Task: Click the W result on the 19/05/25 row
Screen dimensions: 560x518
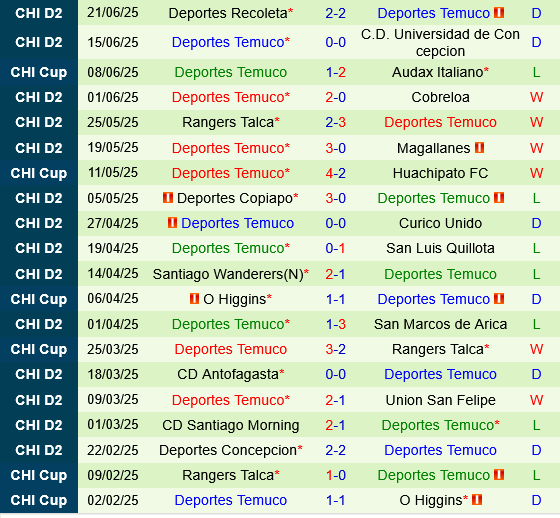Action: 536,148
